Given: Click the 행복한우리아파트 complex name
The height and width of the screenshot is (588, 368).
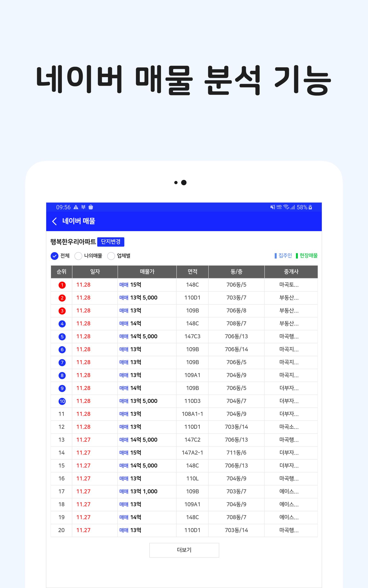Looking at the screenshot, I should [73, 242].
